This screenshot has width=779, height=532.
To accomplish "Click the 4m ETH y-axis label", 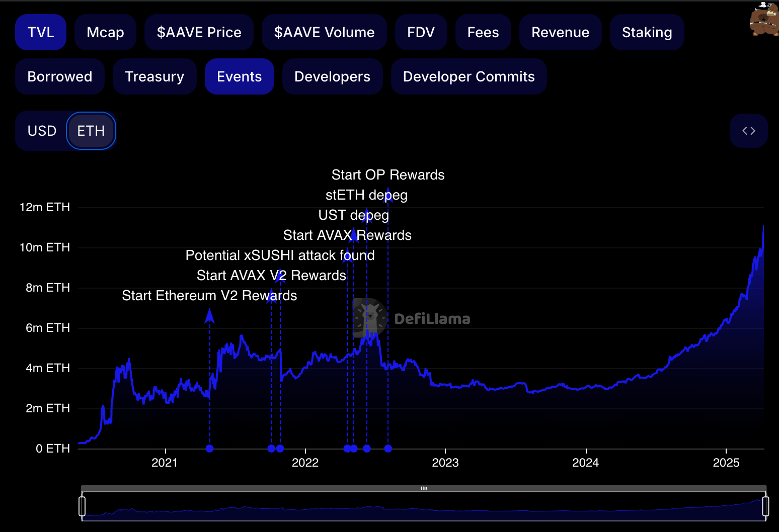I will tap(48, 368).
